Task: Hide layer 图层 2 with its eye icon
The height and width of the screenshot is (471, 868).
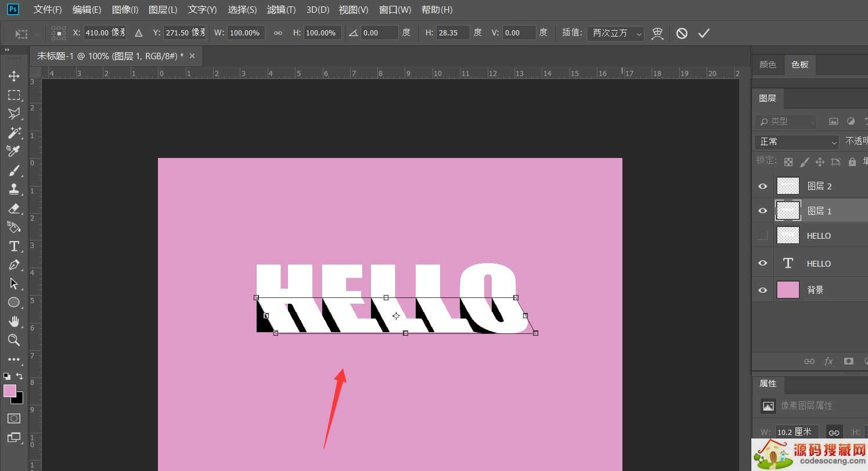Action: [x=763, y=186]
